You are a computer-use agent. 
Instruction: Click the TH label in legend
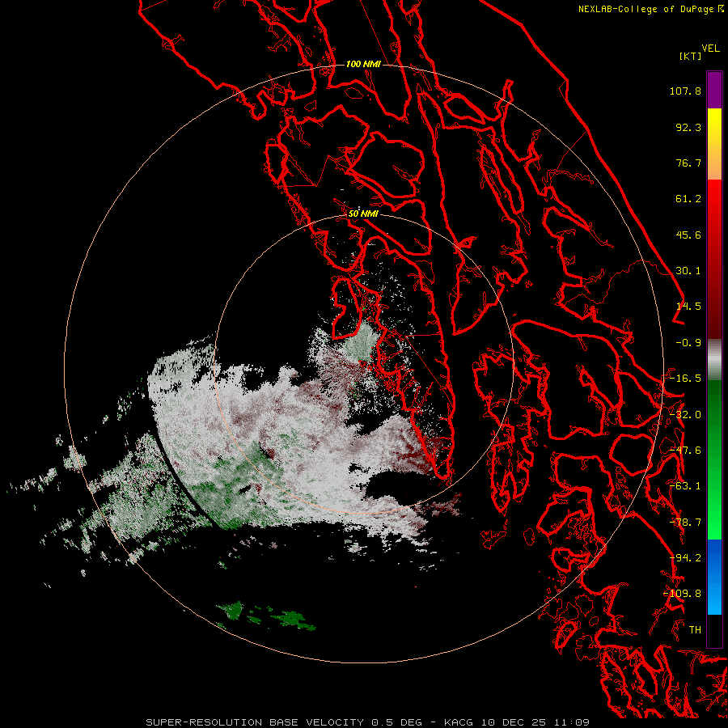point(695,630)
